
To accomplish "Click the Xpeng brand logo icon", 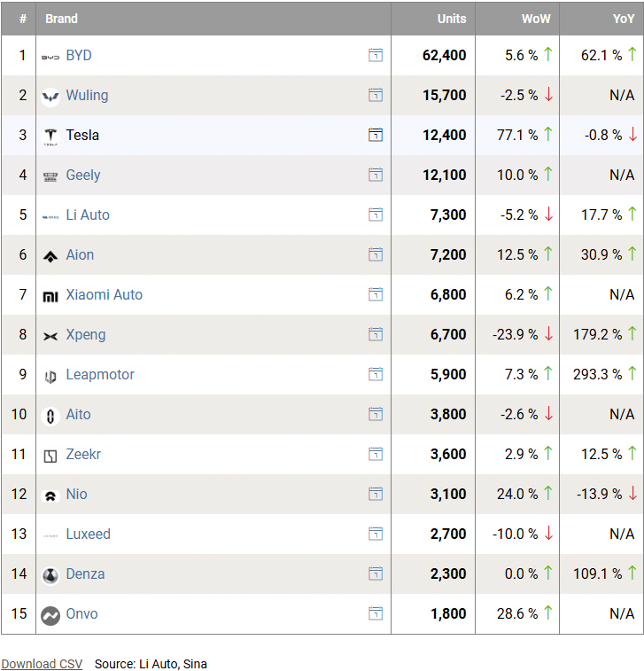I will coord(50,335).
